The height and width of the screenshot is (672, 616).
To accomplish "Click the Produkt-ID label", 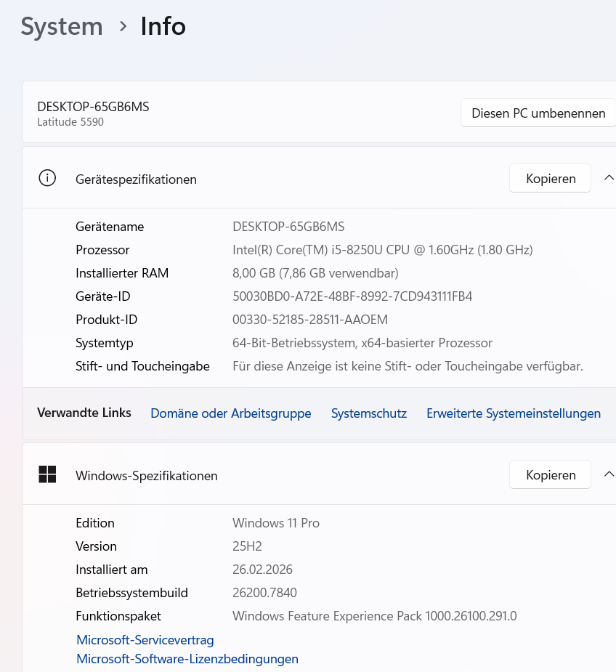I will point(106,320).
